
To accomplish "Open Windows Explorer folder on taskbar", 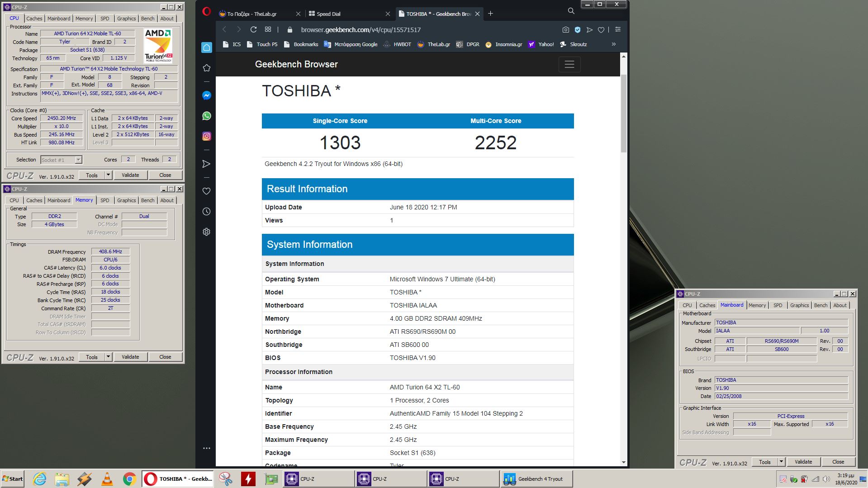I will [62, 479].
